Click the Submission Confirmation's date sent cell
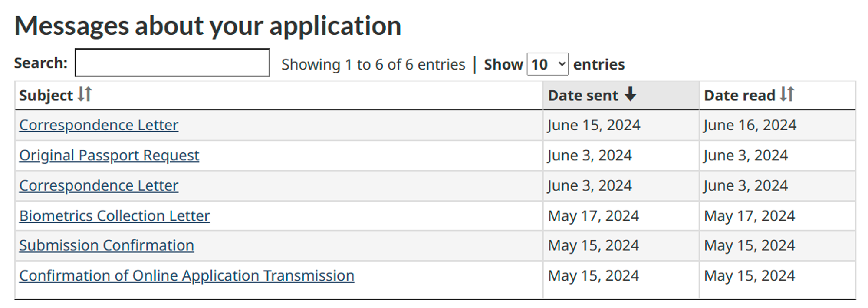 click(593, 245)
